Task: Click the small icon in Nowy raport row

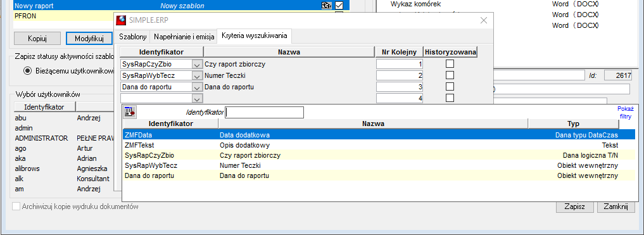Action: click(327, 6)
